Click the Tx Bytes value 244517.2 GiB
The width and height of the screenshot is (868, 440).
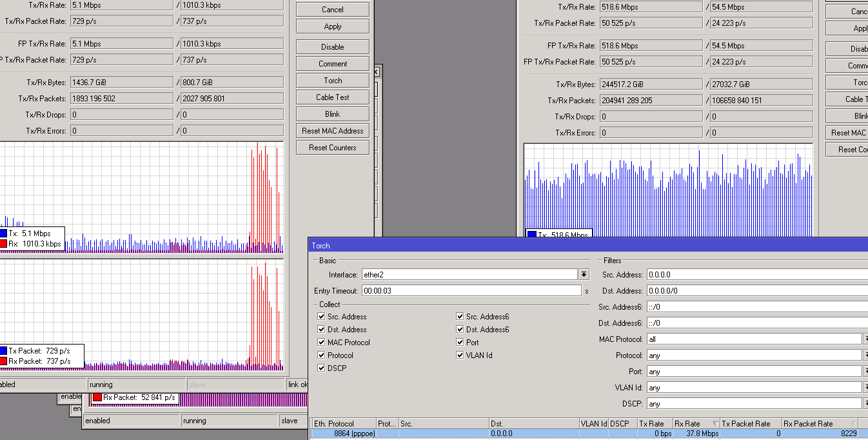[x=651, y=85]
